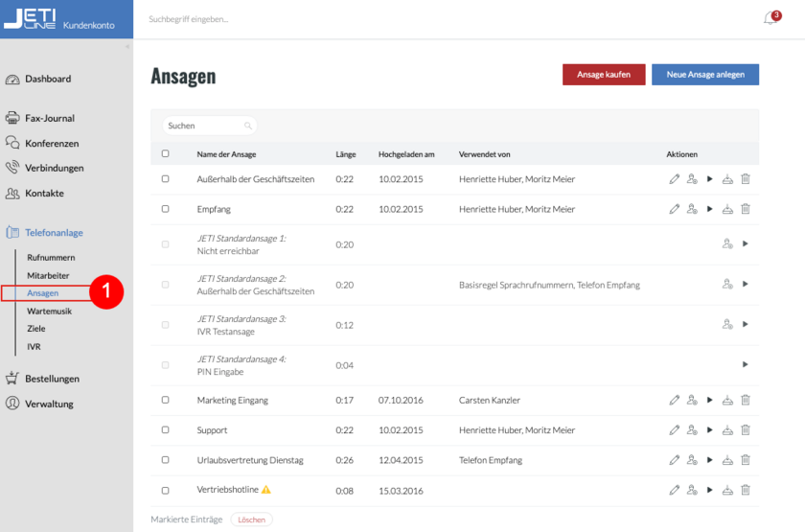805x532 pixels.
Task: Open the Dashboard page
Action: coord(47,80)
